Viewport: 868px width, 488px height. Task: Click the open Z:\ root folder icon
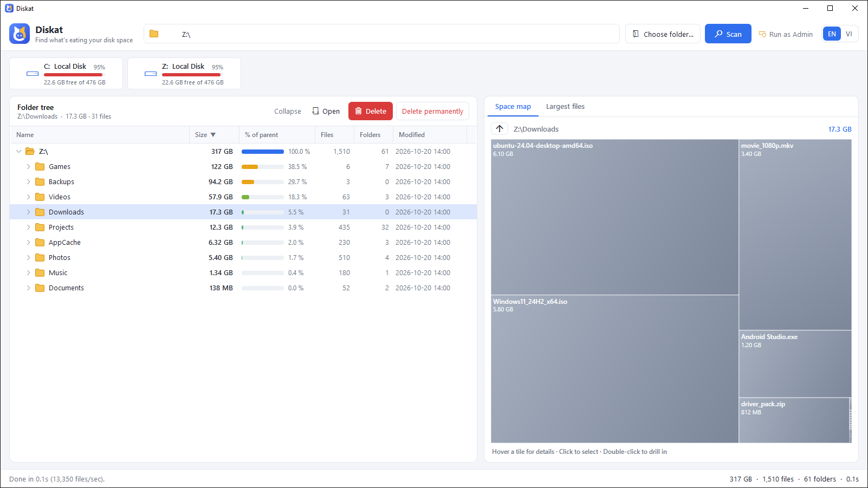coord(30,151)
